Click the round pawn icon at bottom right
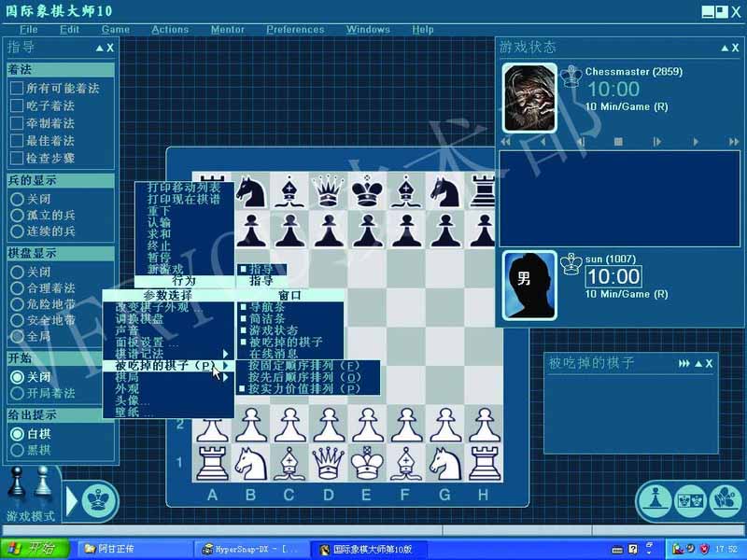 [x=655, y=500]
